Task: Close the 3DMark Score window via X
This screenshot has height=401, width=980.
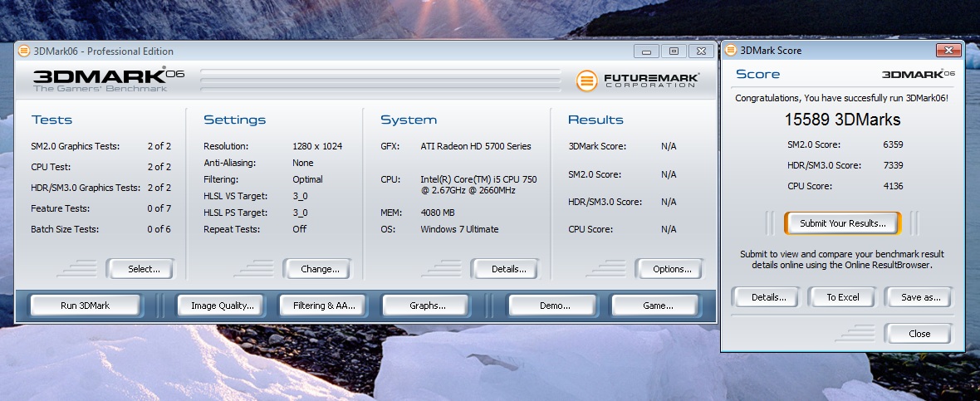Action: (x=948, y=51)
